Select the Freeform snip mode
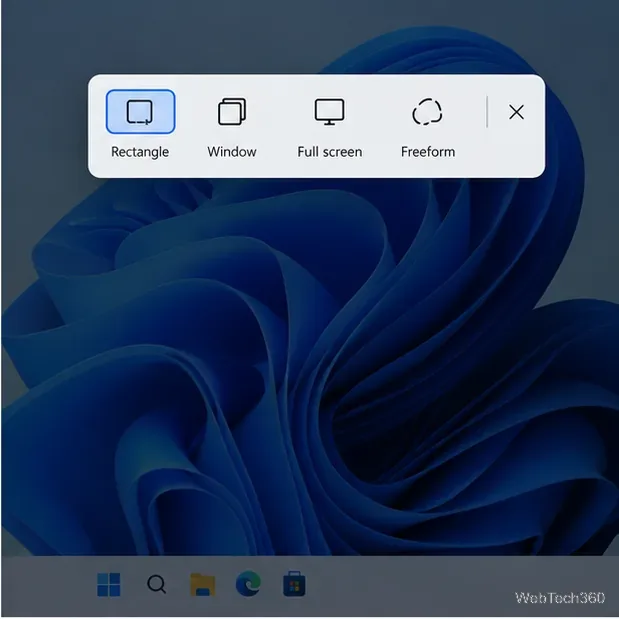Image resolution: width=619 pixels, height=619 pixels. coord(428,112)
